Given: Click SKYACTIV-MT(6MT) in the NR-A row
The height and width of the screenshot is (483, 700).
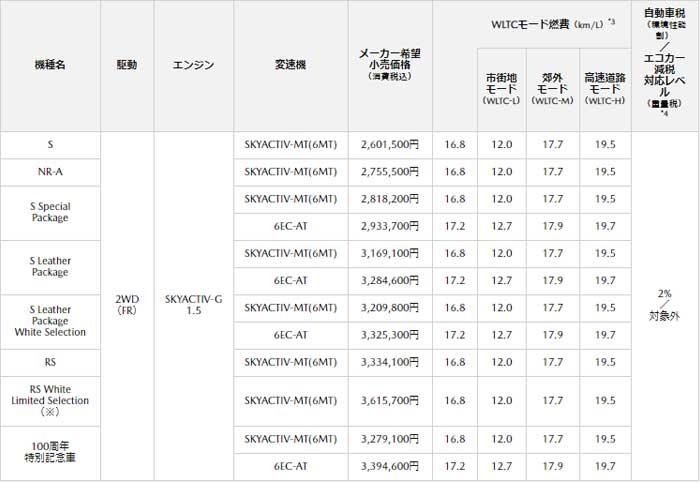Looking at the screenshot, I should (291, 172).
